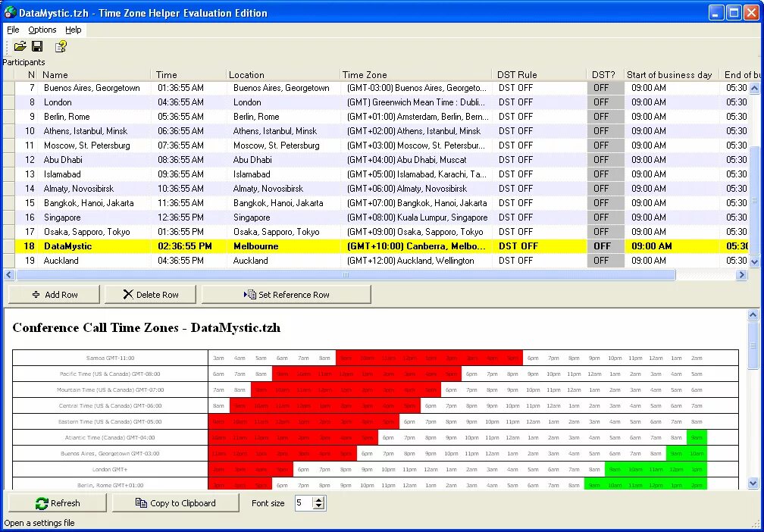Click the DST Rule cell for Islamabad
The height and width of the screenshot is (532, 764).
point(540,174)
